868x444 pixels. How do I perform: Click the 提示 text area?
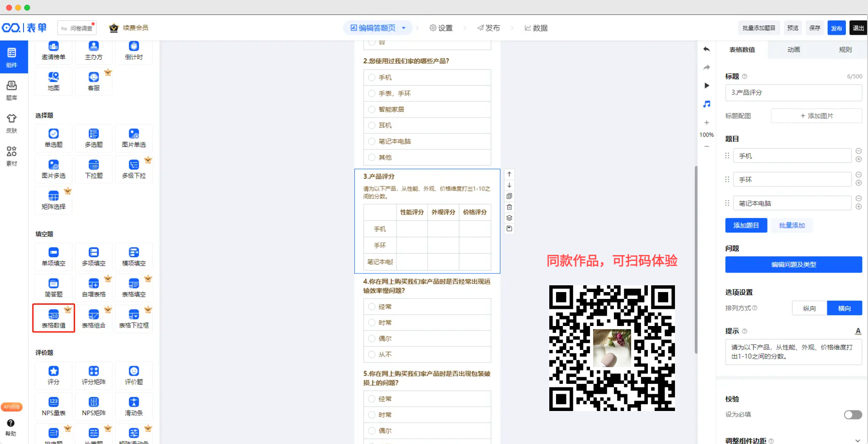point(793,352)
